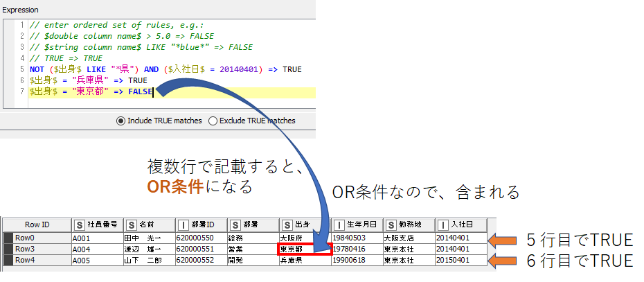
Task: Click the 東京本社 cell in Row4
Action: [x=409, y=261]
